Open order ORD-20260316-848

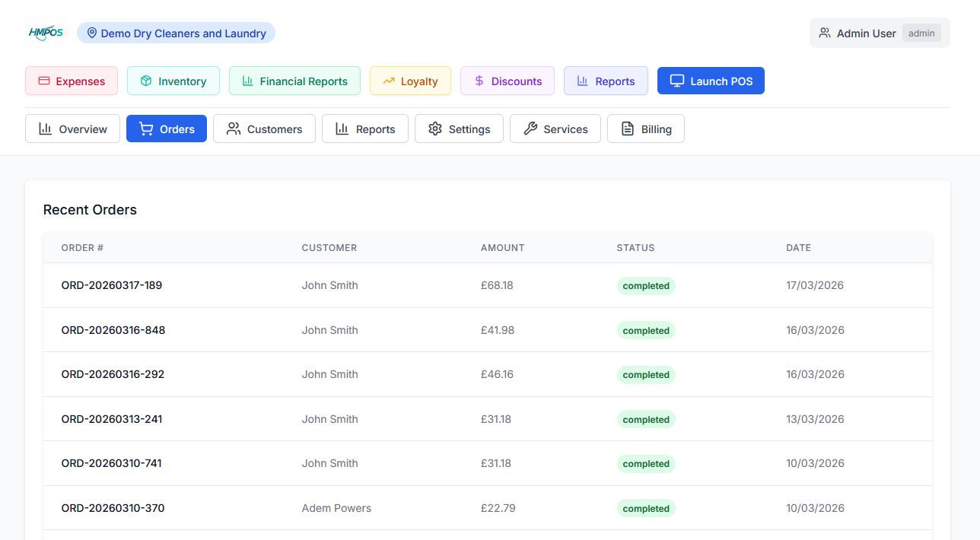[113, 330]
